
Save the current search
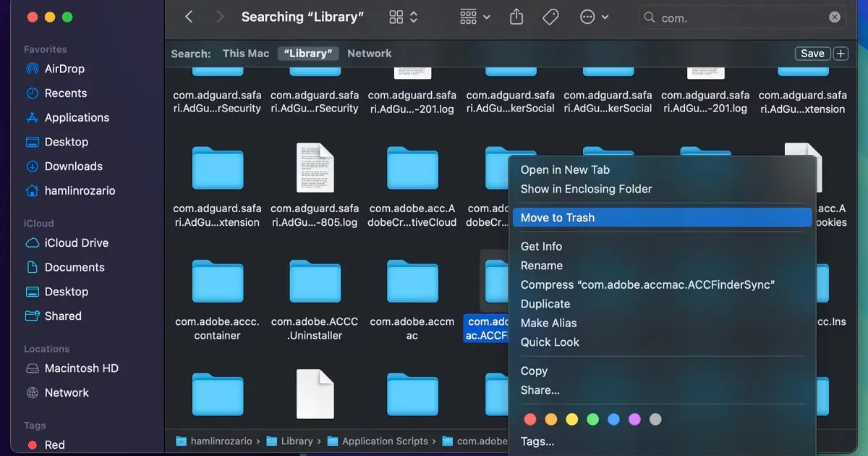[812, 54]
